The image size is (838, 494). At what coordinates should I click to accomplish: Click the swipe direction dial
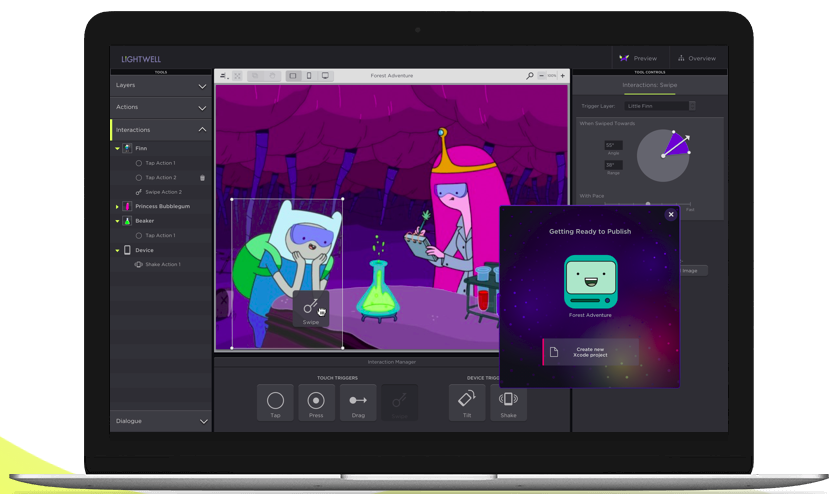tap(663, 156)
